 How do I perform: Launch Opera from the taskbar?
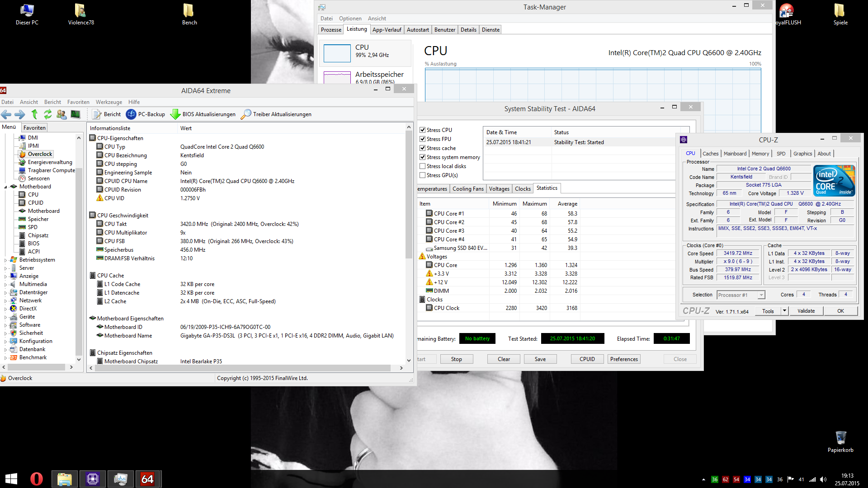click(x=37, y=479)
